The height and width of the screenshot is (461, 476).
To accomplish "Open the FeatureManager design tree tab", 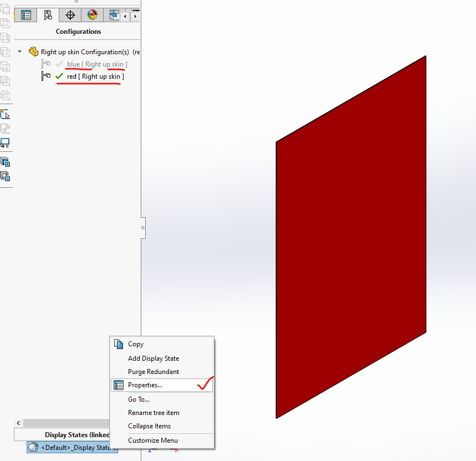I will click(x=26, y=15).
